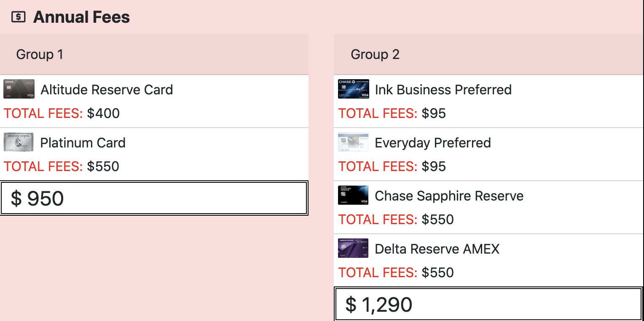Open the Delta Reserve AMEX entry
Image resolution: width=644 pixels, height=321 pixels.
(488, 260)
